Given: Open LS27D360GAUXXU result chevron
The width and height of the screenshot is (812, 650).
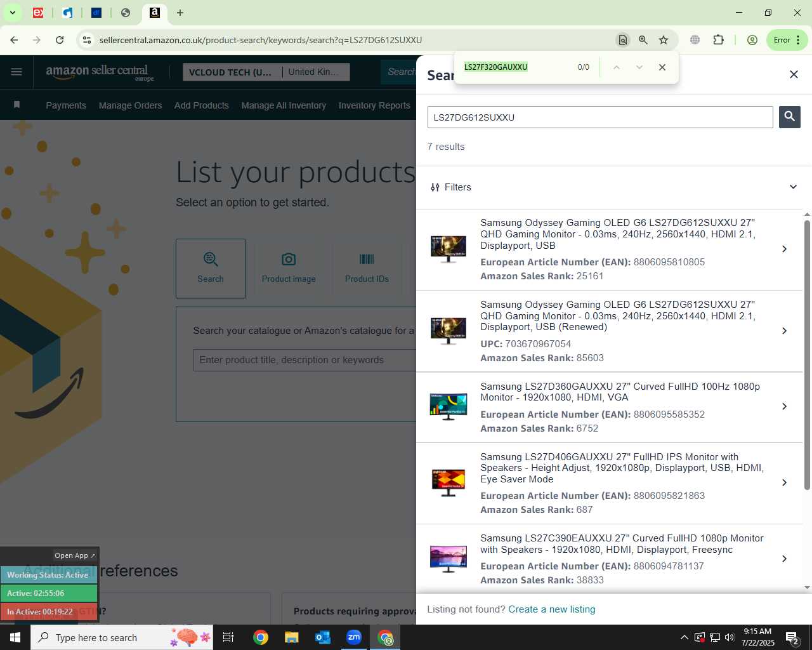Looking at the screenshot, I should tap(785, 406).
